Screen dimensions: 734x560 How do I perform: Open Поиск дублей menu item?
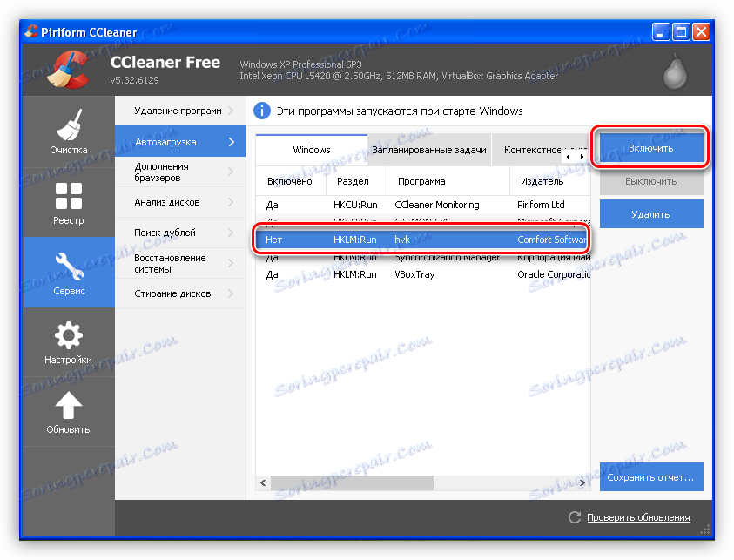180,233
